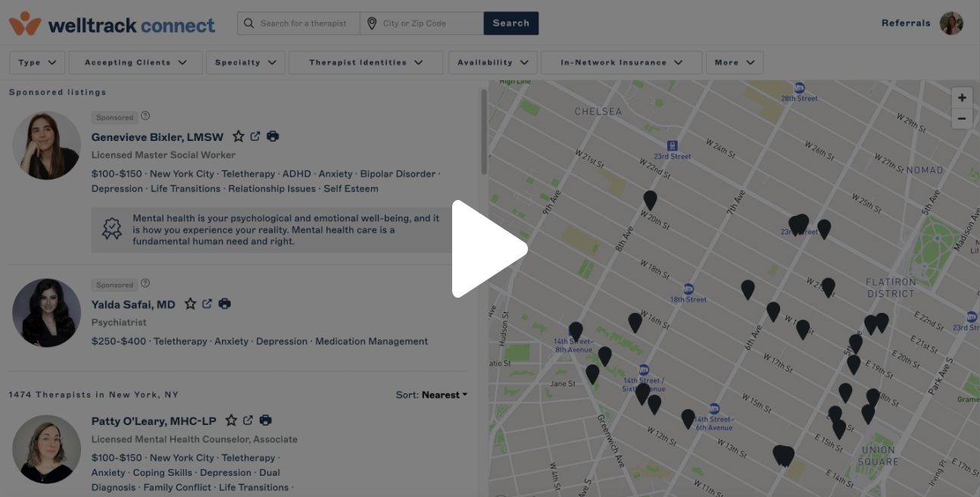The width and height of the screenshot is (980, 497).
Task: Favorite Genevieve Bixler using the star icon
Action: pos(238,136)
